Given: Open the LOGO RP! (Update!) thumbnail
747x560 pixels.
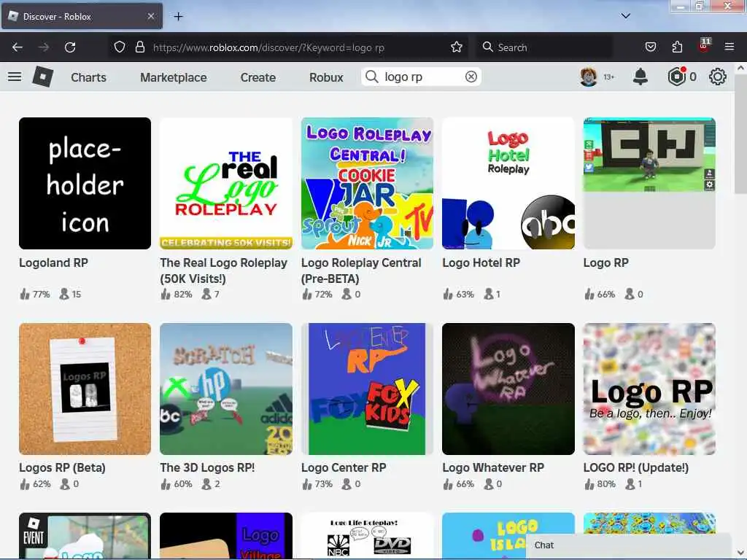Looking at the screenshot, I should click(649, 389).
